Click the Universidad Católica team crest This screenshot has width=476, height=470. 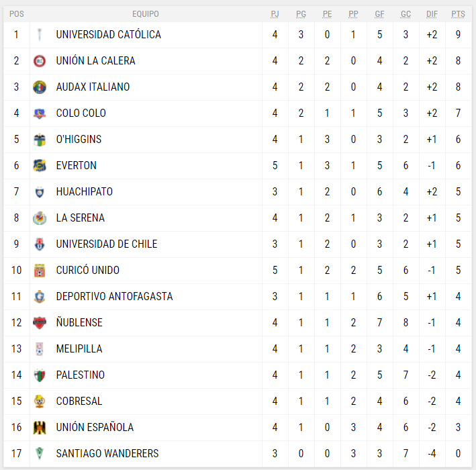(40, 34)
